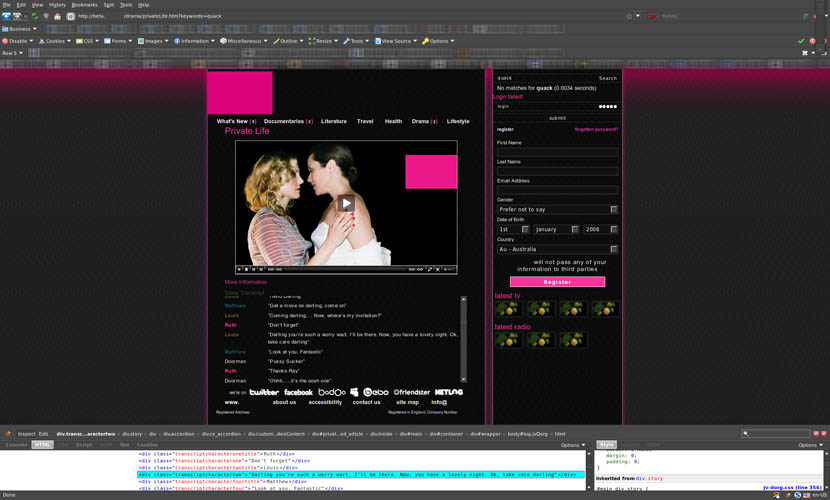Click the volume icon in video controls

pyautogui.click(x=449, y=269)
